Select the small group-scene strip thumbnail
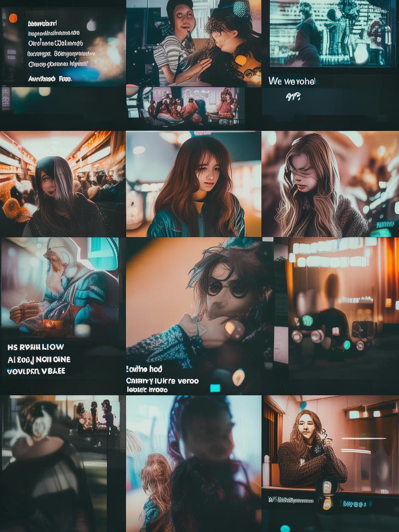 [186, 107]
